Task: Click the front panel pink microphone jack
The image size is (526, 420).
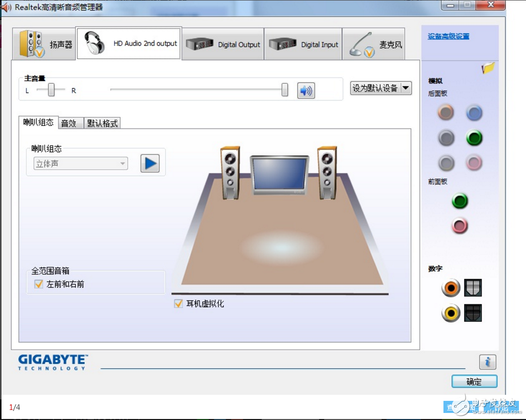Action: pos(460,226)
